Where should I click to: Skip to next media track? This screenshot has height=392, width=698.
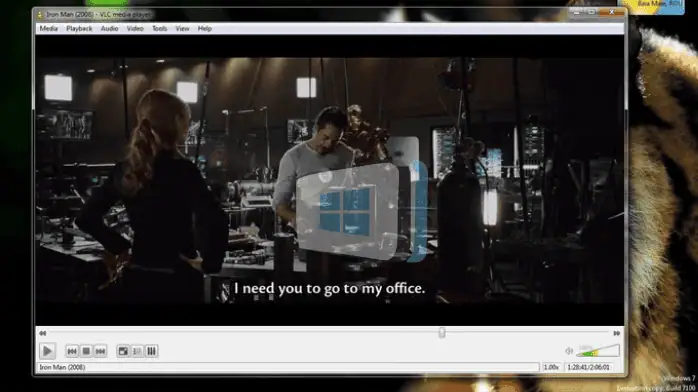pyautogui.click(x=100, y=351)
